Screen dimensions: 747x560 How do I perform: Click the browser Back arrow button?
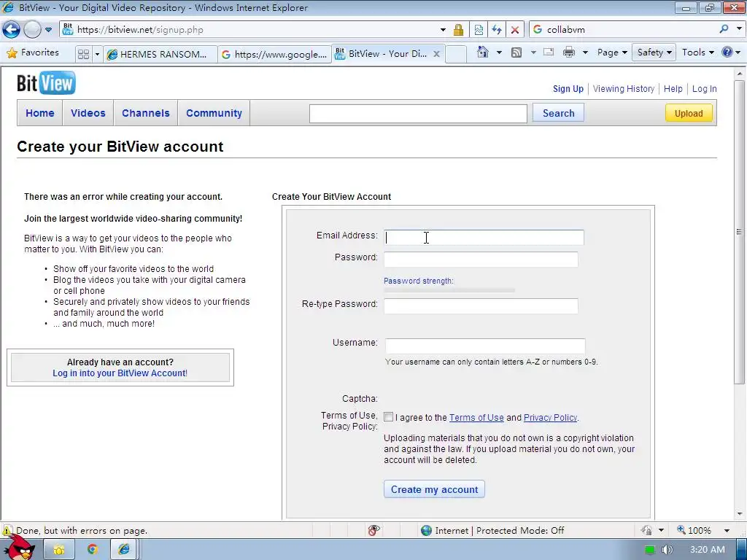(x=11, y=29)
